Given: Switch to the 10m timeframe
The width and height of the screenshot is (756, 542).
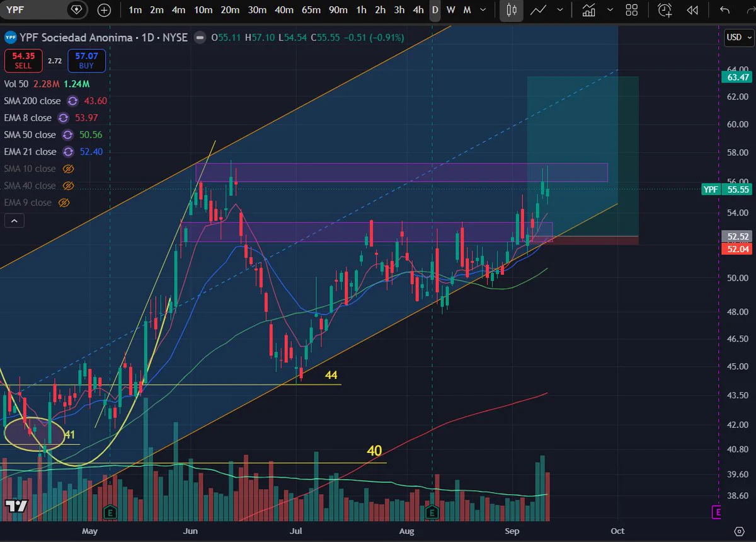Looking at the screenshot, I should tap(203, 10).
